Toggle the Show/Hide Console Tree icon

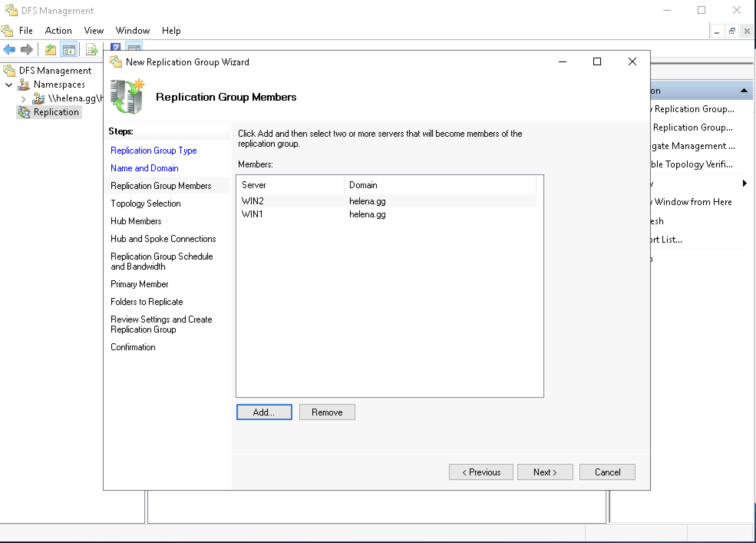pos(69,50)
